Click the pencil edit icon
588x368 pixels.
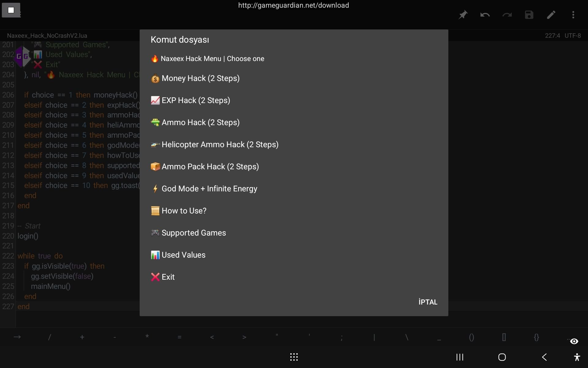click(551, 15)
